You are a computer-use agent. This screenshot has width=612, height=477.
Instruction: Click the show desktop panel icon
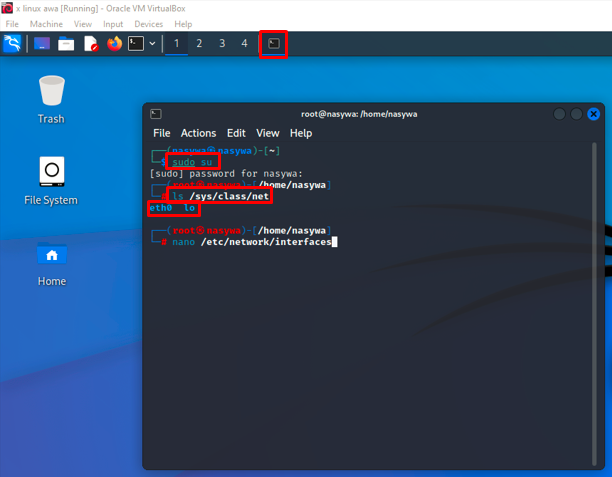[42, 43]
